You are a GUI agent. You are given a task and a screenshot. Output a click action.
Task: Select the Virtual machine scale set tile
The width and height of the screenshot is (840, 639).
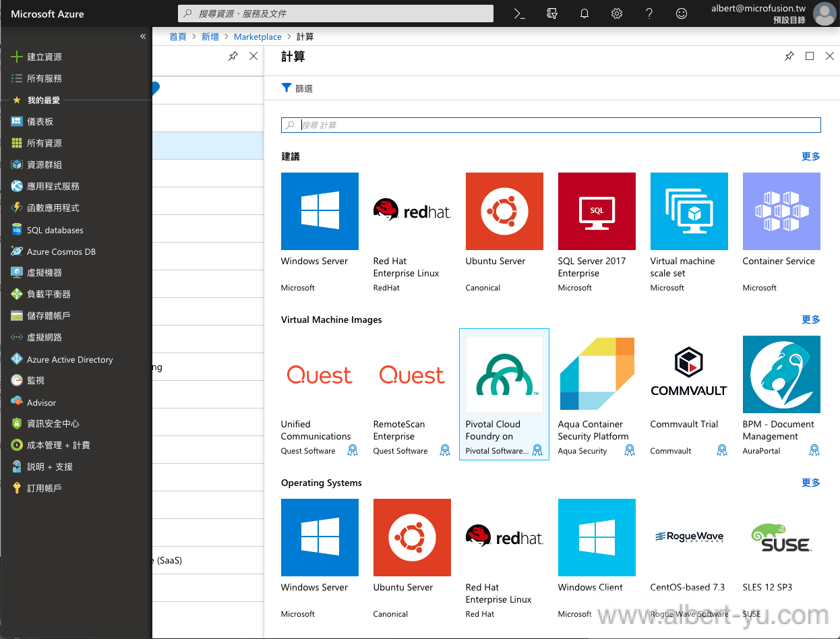[x=689, y=233]
